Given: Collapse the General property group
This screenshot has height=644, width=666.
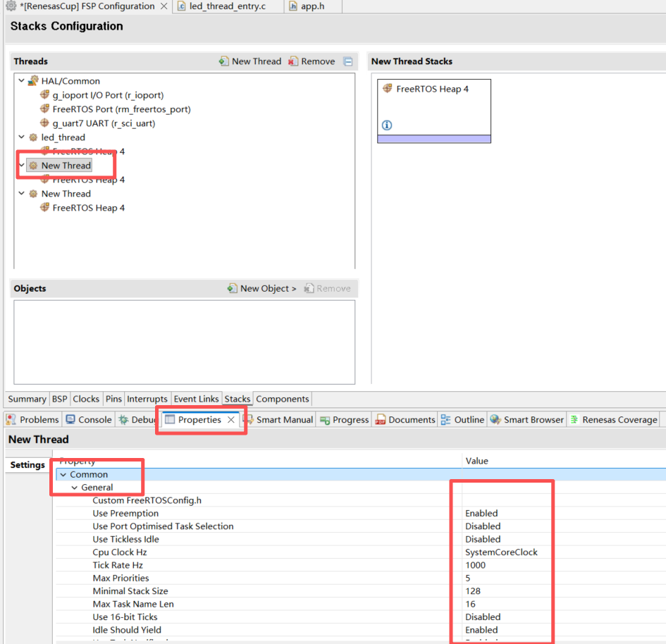Looking at the screenshot, I should pos(74,488).
